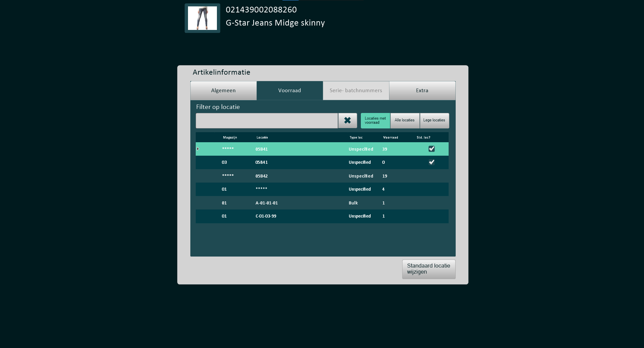Viewport: 644px width, 348px height.
Task: Switch to 'Lege locaties' filter
Action: [x=434, y=120]
